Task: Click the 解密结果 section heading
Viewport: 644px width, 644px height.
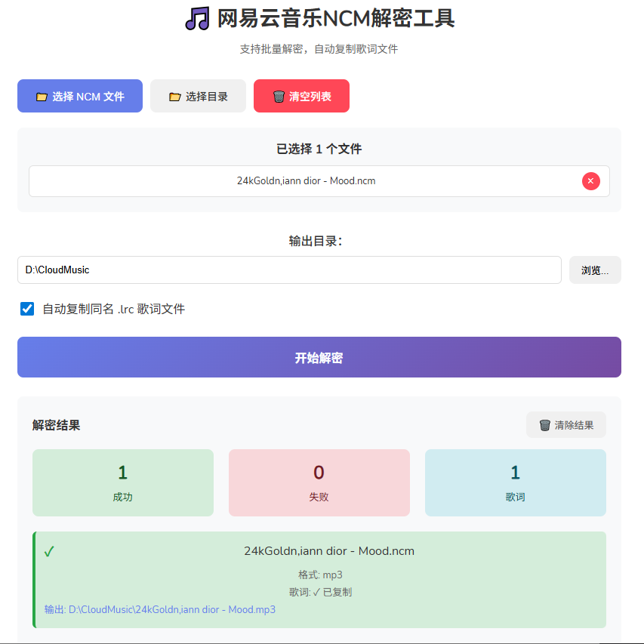Action: point(57,425)
